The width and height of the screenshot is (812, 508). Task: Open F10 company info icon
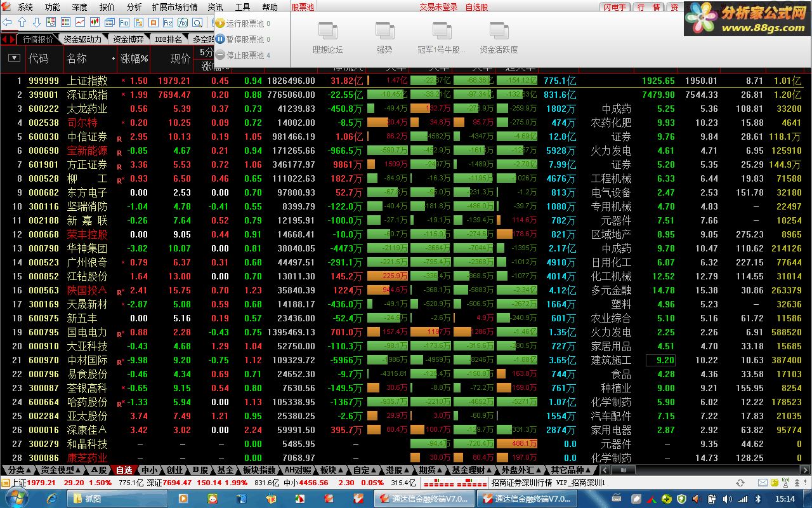click(124, 22)
